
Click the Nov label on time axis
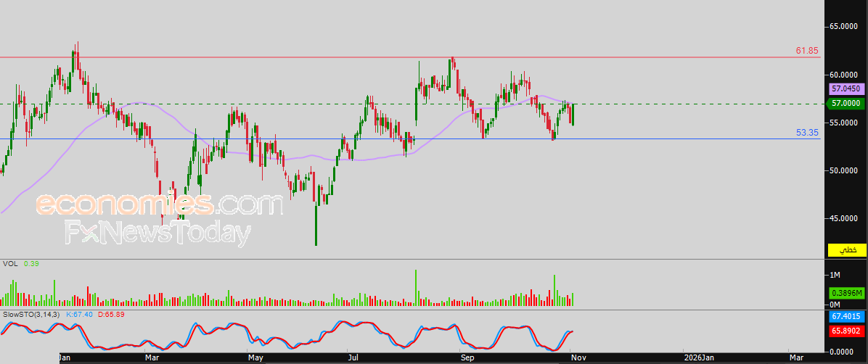pyautogui.click(x=579, y=358)
